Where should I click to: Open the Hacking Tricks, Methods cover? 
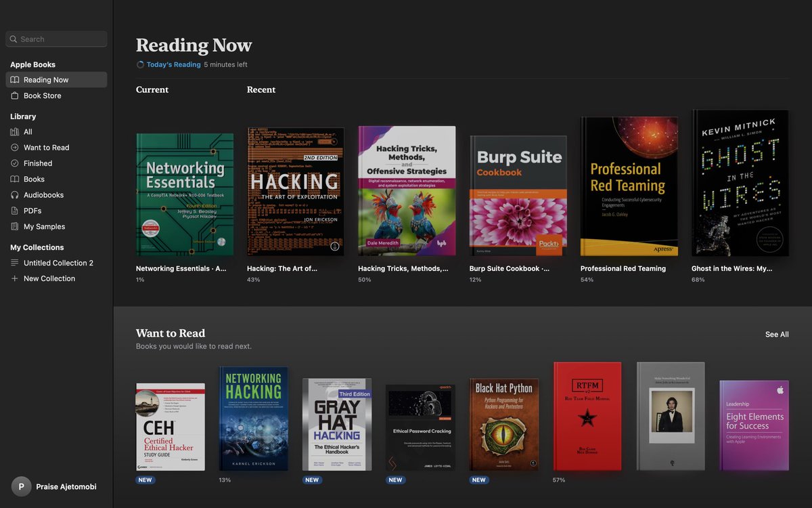click(407, 191)
